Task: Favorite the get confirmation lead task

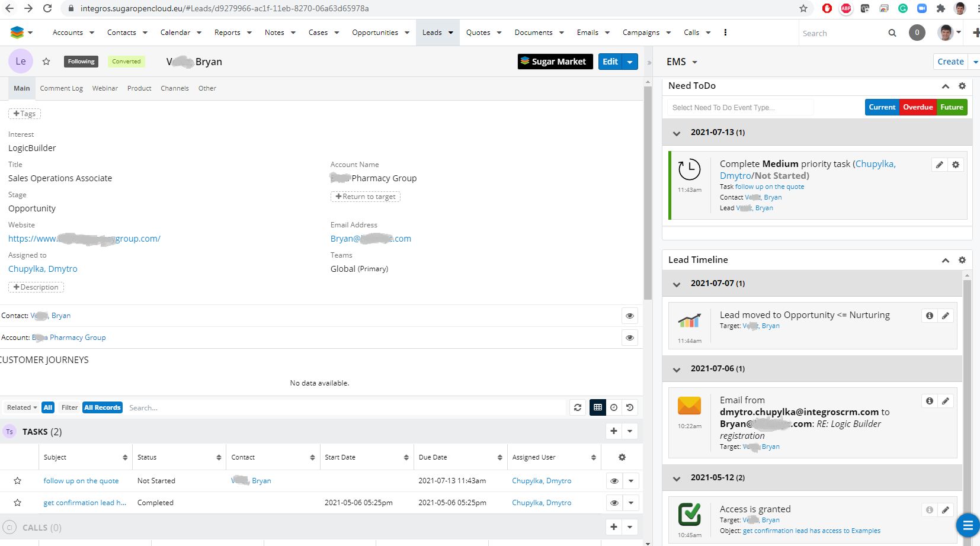Action: (18, 503)
